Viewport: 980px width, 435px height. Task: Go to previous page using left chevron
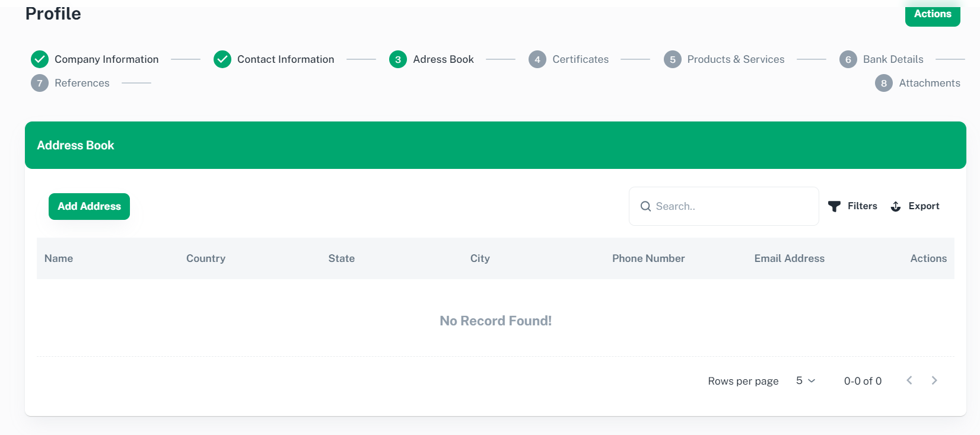[x=909, y=380]
